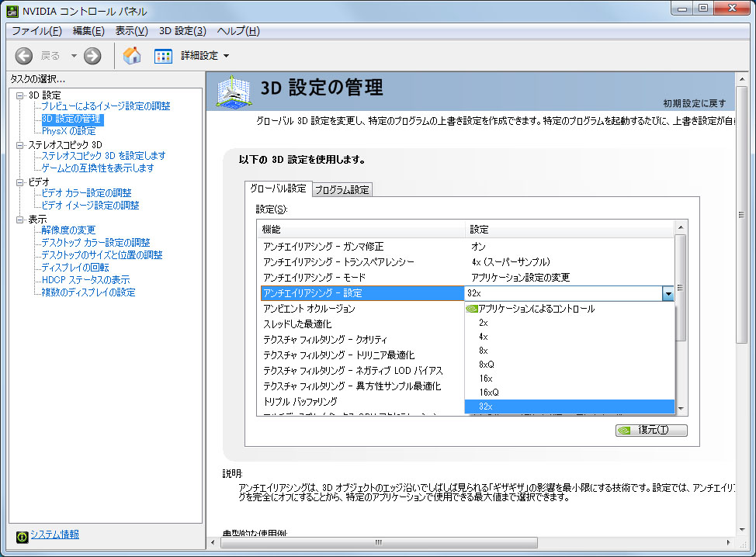756x557 pixels.
Task: Collapse the 表示 tree node
Action: point(19,220)
